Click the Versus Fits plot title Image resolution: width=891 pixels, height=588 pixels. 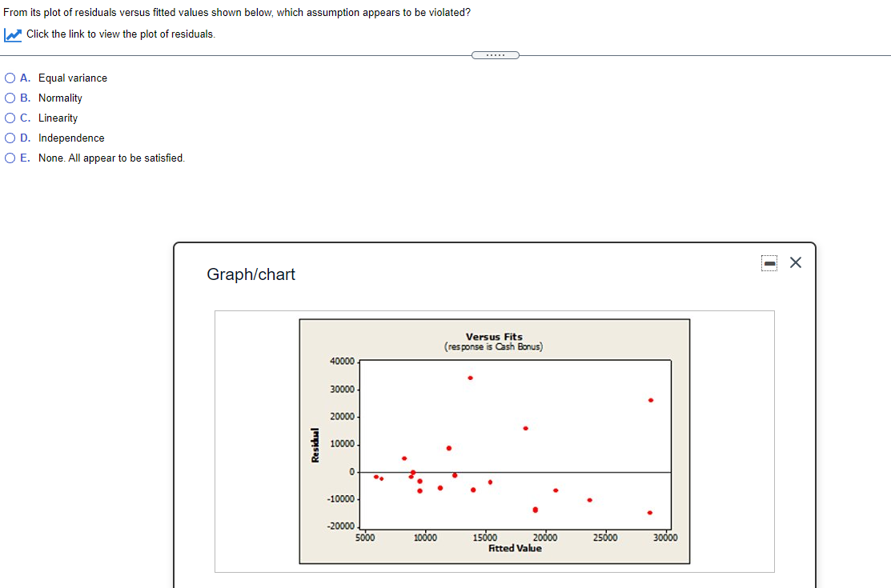click(493, 337)
